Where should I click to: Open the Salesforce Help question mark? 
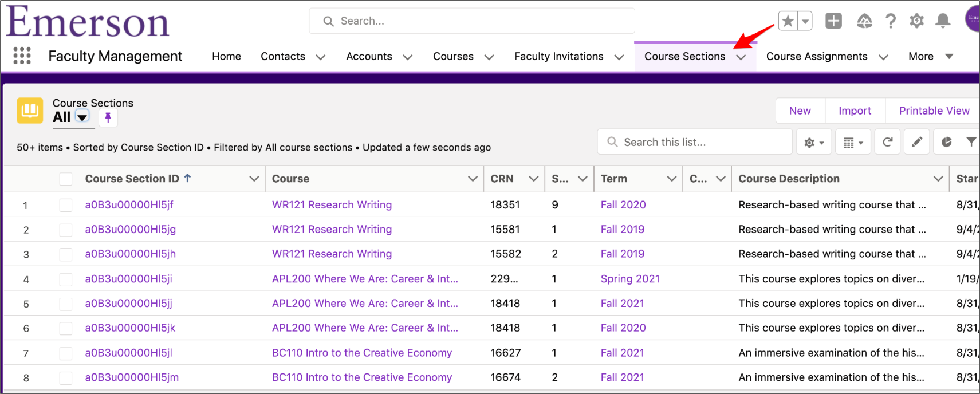pos(890,21)
